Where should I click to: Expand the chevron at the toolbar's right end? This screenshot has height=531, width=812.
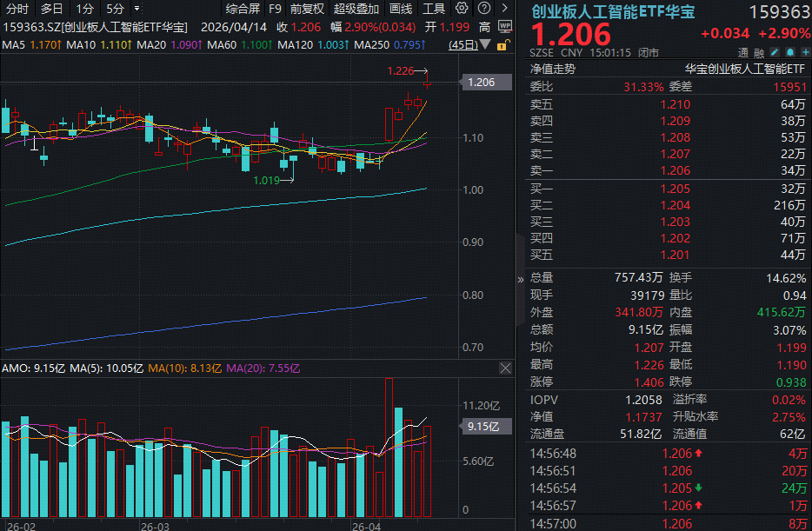[x=504, y=9]
